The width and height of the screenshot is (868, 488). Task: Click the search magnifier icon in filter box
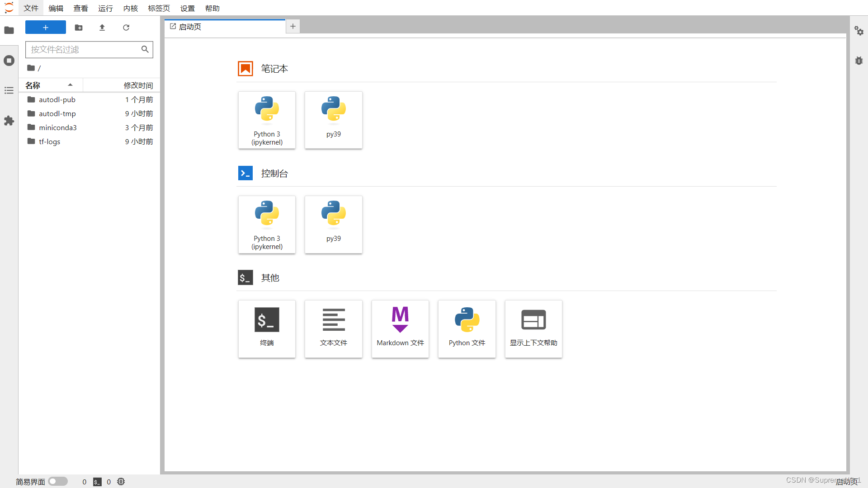tap(145, 49)
